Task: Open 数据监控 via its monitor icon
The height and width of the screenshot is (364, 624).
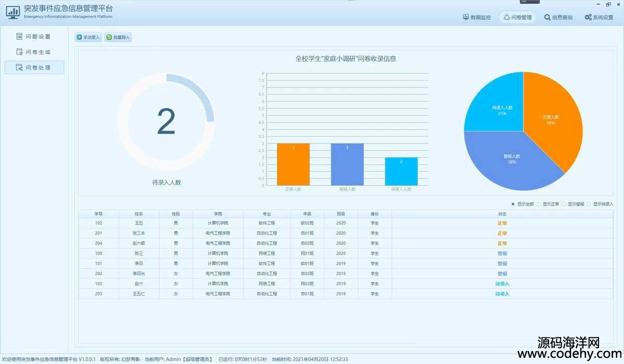Action: point(466,17)
